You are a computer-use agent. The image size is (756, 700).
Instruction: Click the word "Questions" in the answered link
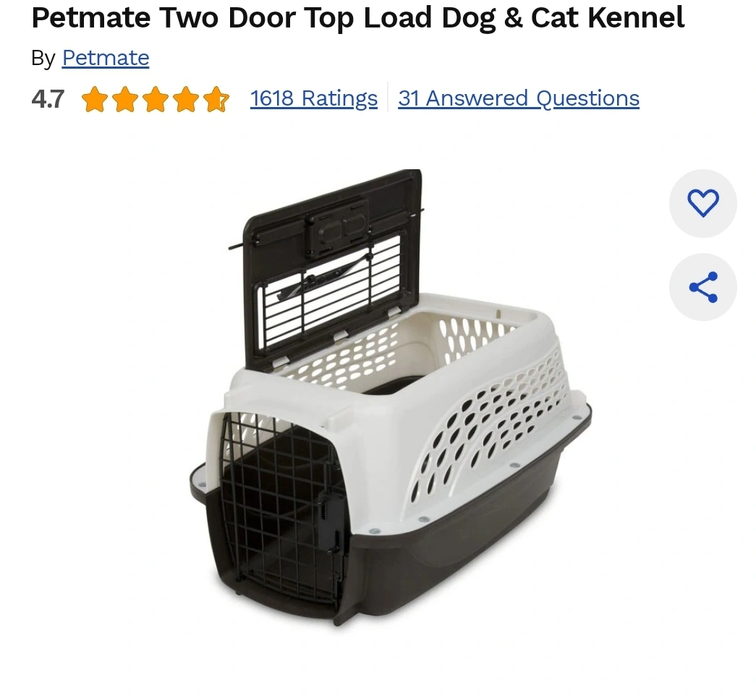click(x=587, y=98)
